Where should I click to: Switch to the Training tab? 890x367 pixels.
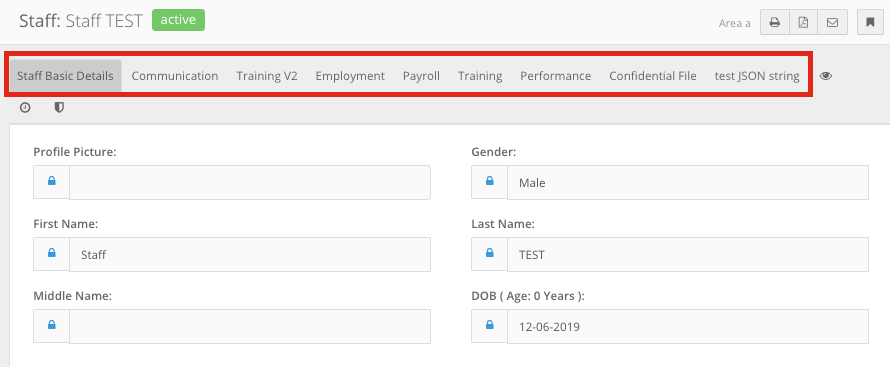(480, 76)
